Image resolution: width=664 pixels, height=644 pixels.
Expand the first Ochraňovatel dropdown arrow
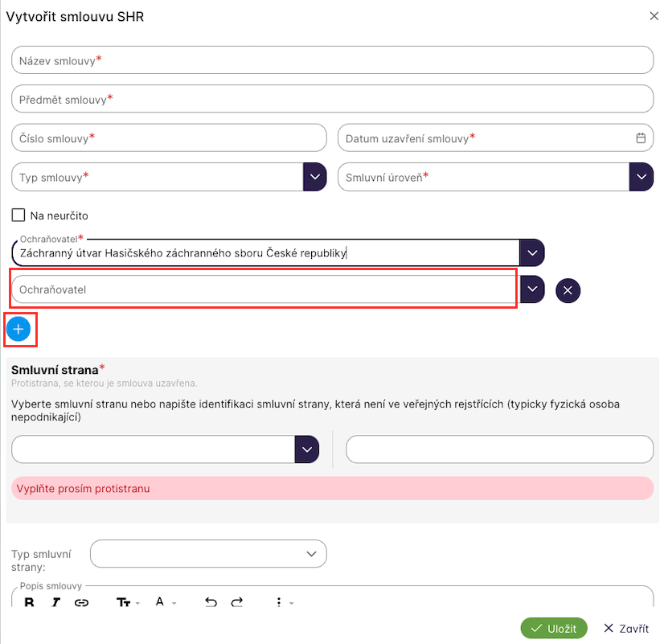coord(532,252)
